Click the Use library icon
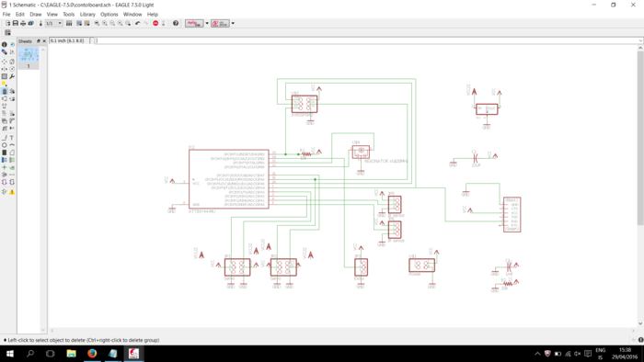Image resolution: width=644 pixels, height=362 pixels. pyautogui.click(x=69, y=23)
